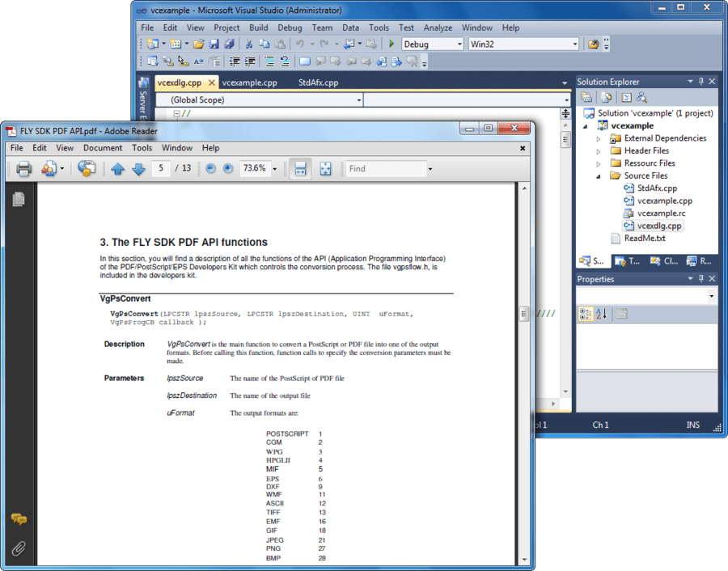Click Add New Item icon in Visual Studio
Screen dimensions: 728x571
176,44
